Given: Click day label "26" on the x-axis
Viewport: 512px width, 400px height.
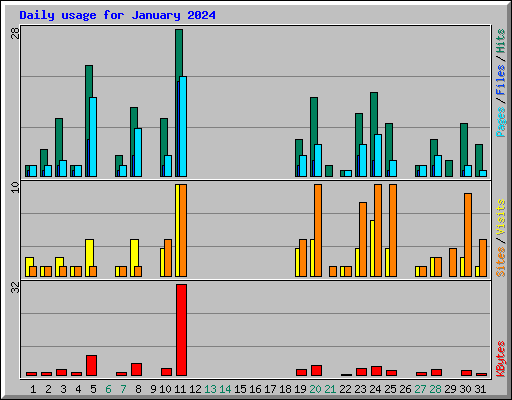Looking at the screenshot, I should (405, 389).
